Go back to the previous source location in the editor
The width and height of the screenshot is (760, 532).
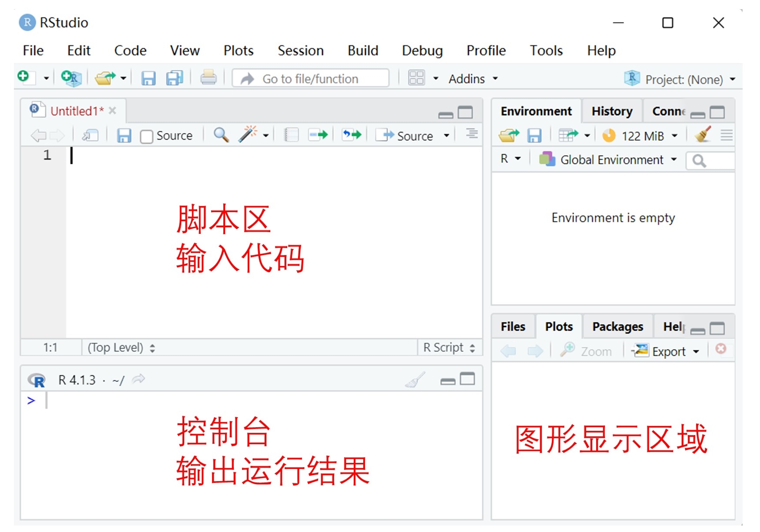(x=38, y=136)
